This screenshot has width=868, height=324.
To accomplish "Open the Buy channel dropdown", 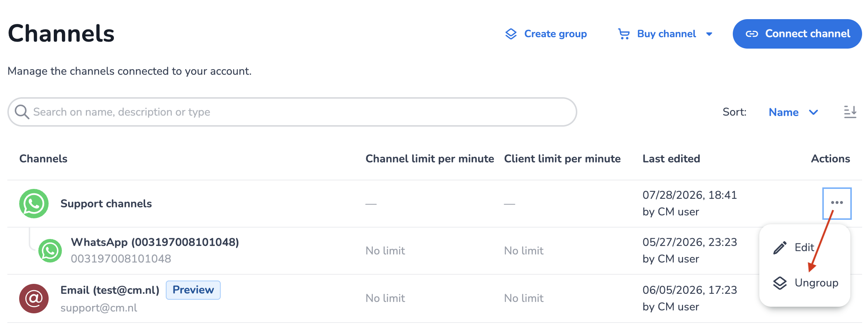I will (665, 34).
